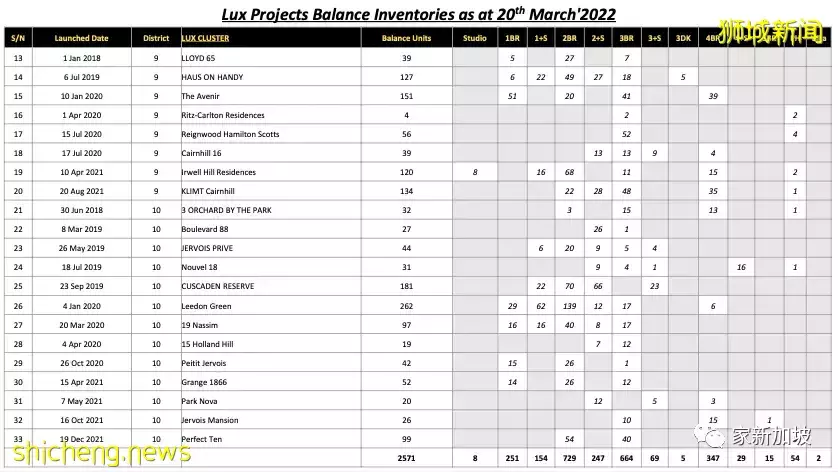Screen dimensions: 838x472
Task: Click the balance units value 262
Action: coord(406,305)
